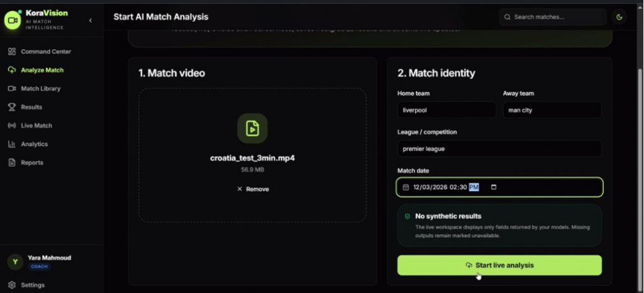Open Live Match section
This screenshot has width=644, height=293.
(36, 126)
